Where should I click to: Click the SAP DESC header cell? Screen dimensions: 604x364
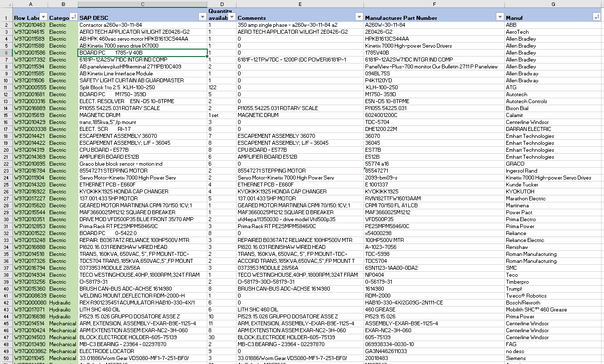142,15
